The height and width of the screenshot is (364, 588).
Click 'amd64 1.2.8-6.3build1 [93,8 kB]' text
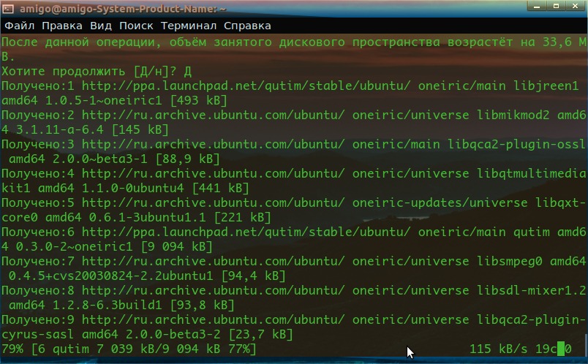click(121, 305)
